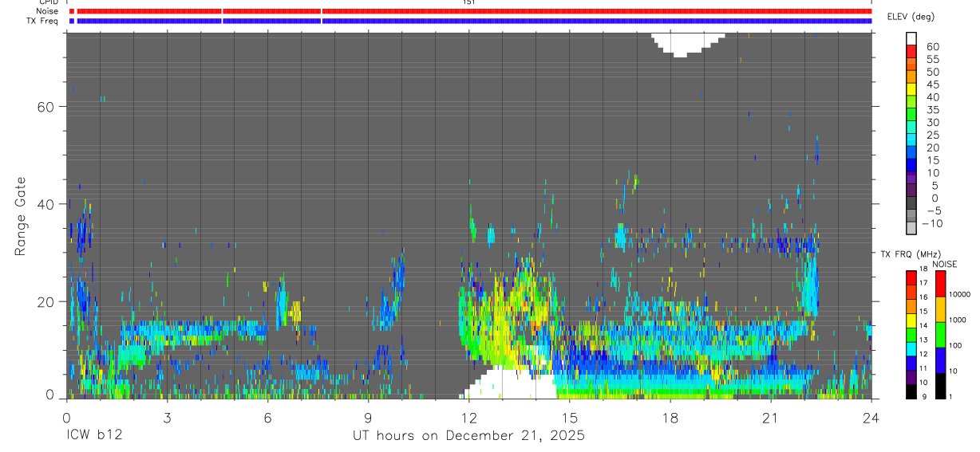Click the 'Range Gate' y-axis label
980x452 pixels.
(x=21, y=215)
